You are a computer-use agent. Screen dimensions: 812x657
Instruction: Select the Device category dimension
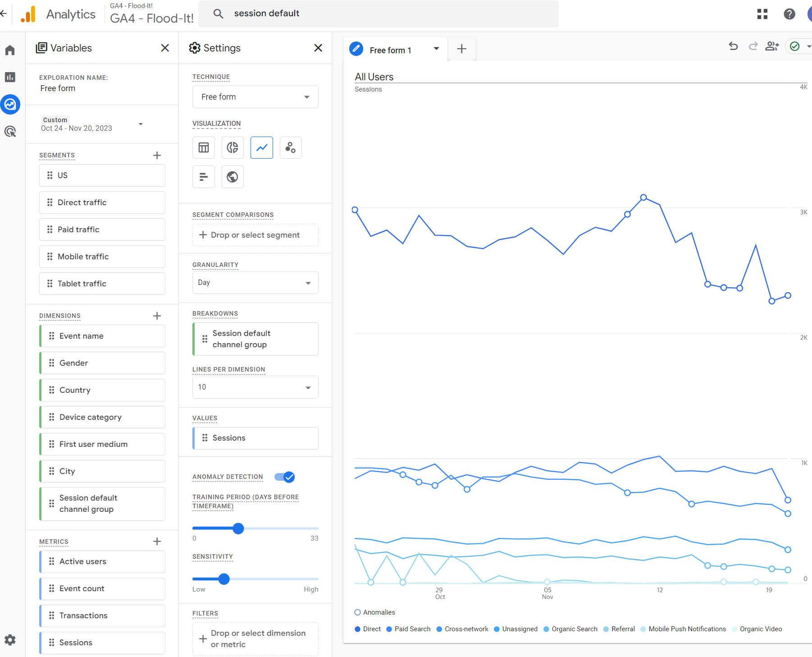[x=102, y=417]
